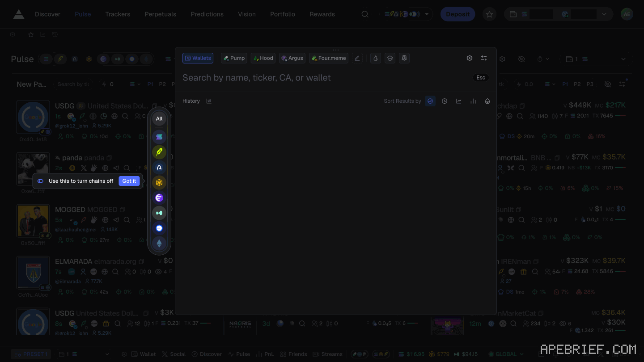This screenshot has width=644, height=362.
Task: Toggle the Hood filter chip
Action: [263, 58]
